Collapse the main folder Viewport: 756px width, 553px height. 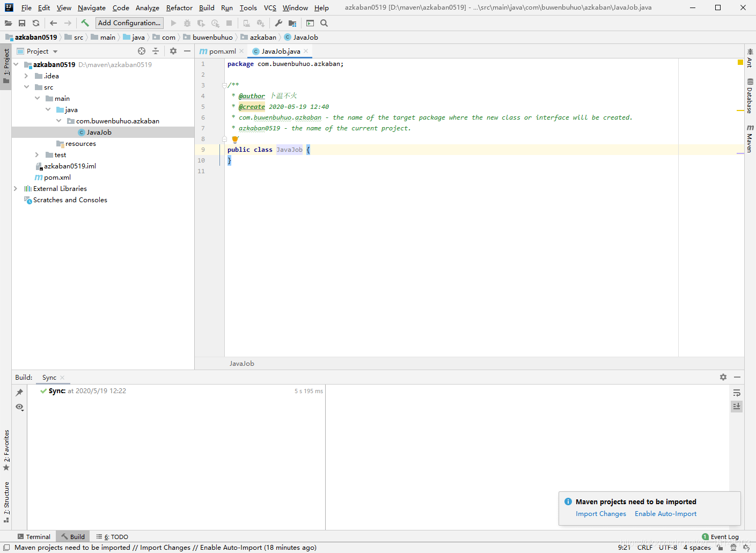(x=37, y=98)
